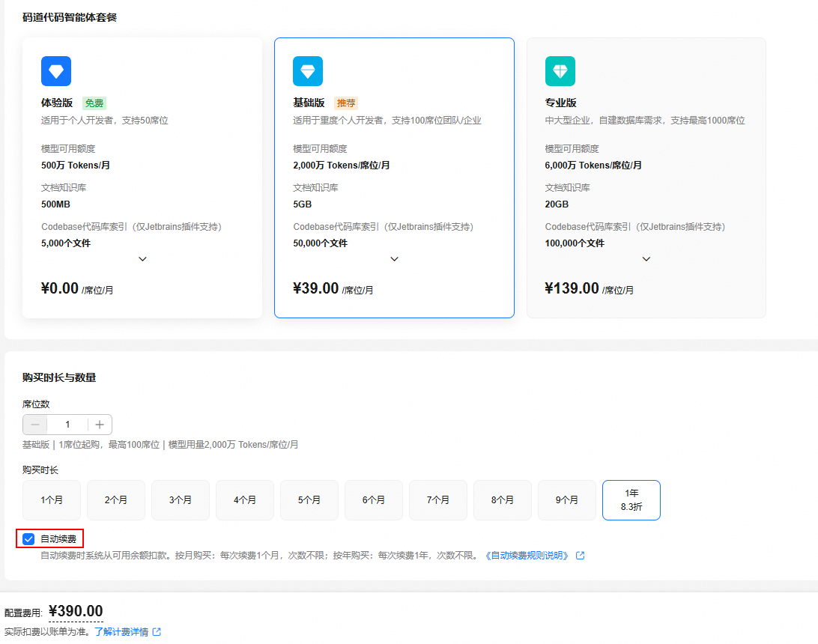Choose the 体验版 plan title
This screenshot has width=818, height=644.
(x=57, y=103)
